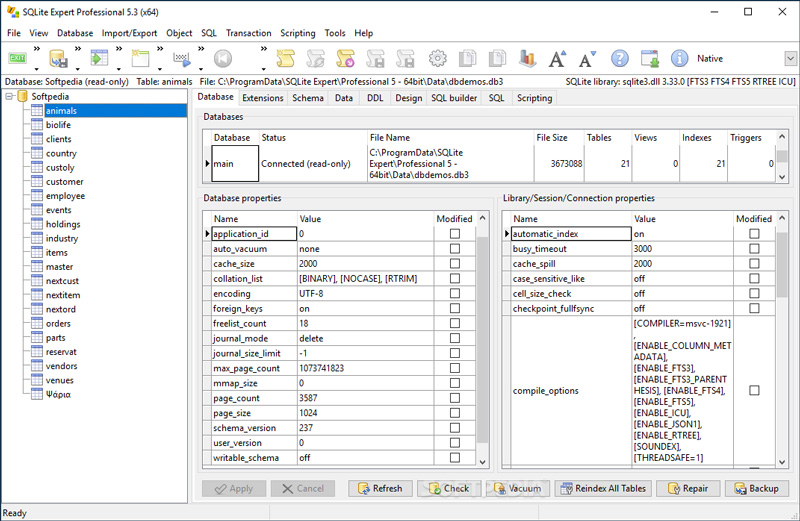Toggle Modified checkbox for foreign_keys
The width and height of the screenshot is (800, 521).
tap(455, 308)
